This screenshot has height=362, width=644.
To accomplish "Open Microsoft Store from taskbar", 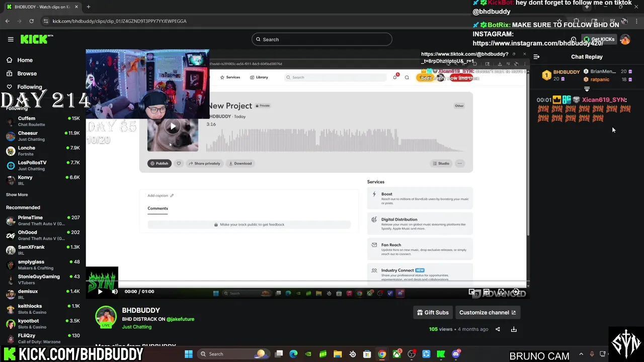I will coord(367,354).
